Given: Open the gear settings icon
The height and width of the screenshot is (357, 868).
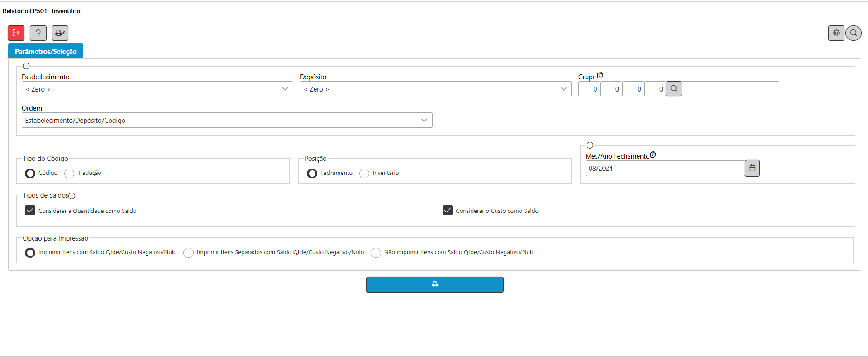Looking at the screenshot, I should (x=836, y=33).
